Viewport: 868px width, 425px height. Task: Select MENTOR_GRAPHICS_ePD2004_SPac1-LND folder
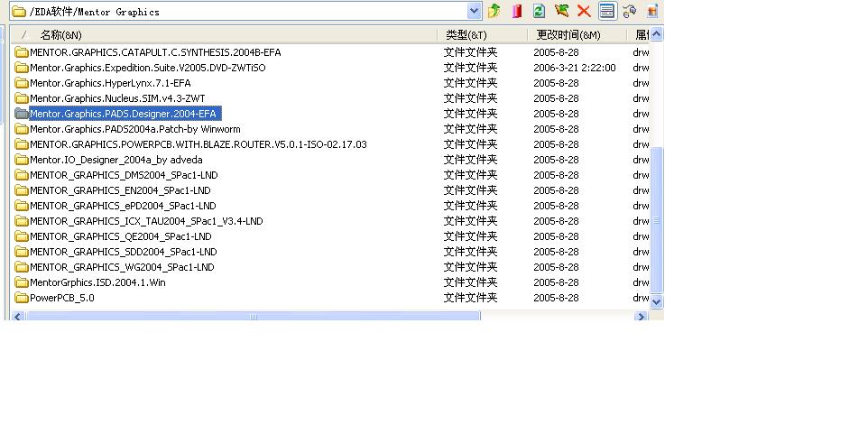tap(123, 206)
